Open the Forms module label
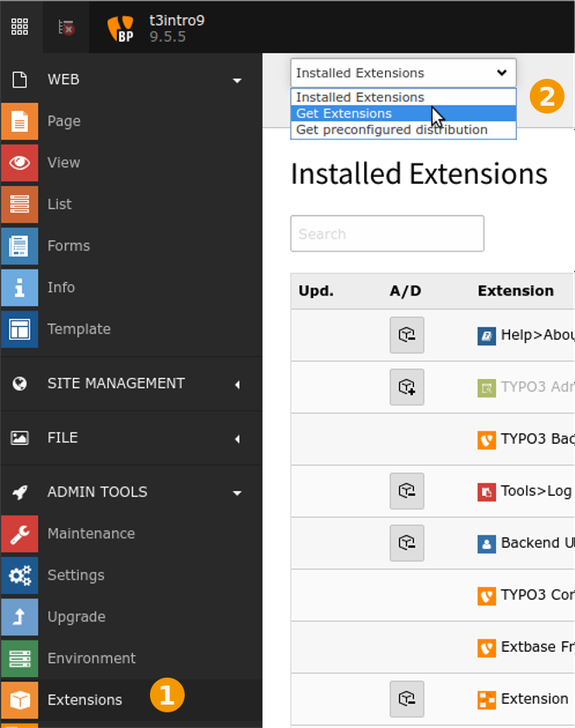The width and height of the screenshot is (575, 728). (x=69, y=245)
